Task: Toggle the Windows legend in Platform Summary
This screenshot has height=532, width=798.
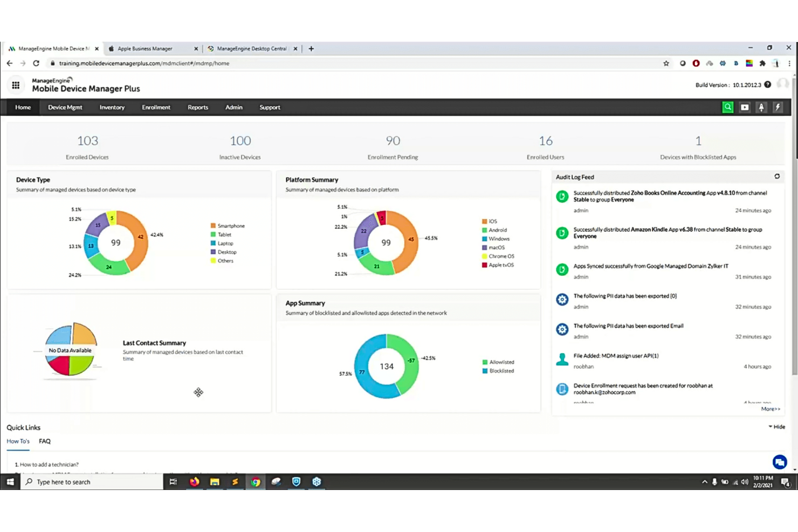Action: pos(496,239)
